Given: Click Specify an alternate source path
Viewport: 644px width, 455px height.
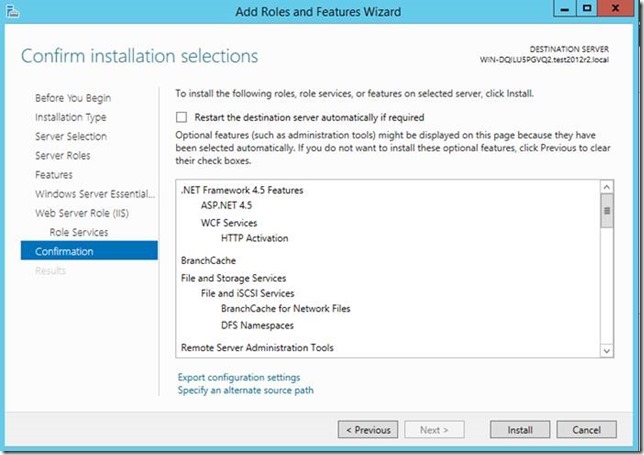Looking at the screenshot, I should [245, 390].
